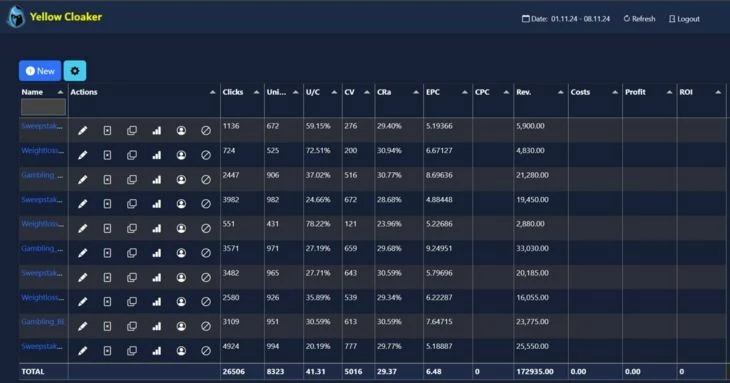
Task: Sort table by Rev. column arrow
Action: tap(560, 92)
